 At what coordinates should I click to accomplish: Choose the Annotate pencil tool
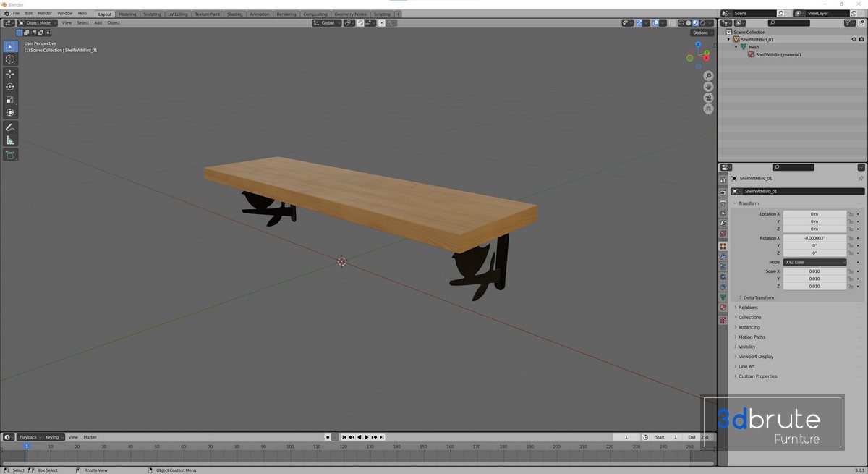point(10,127)
